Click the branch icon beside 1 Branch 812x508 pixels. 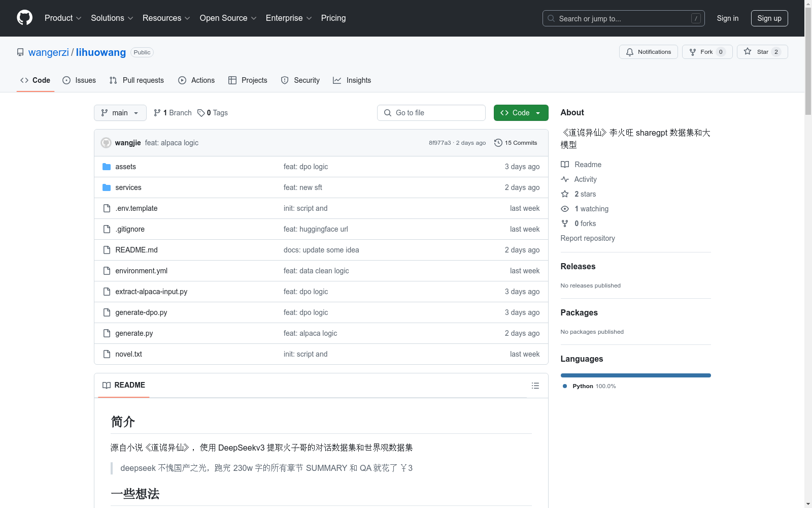click(157, 113)
